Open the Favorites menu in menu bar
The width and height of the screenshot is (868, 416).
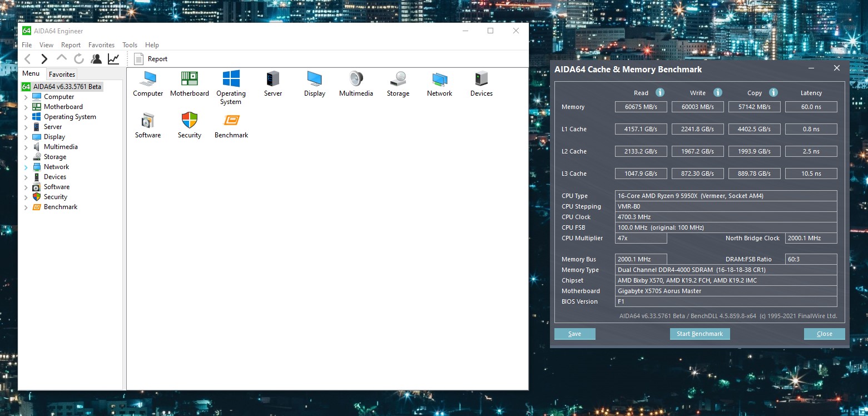101,45
